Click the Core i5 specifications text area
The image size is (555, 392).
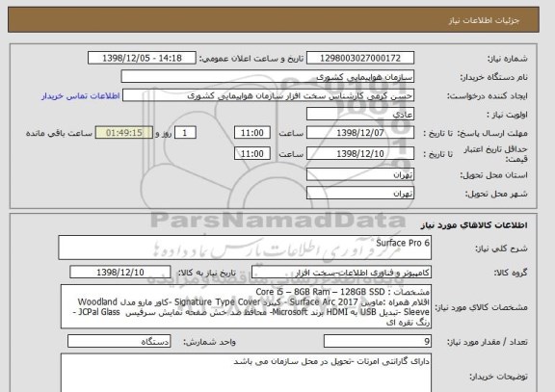click(246, 306)
